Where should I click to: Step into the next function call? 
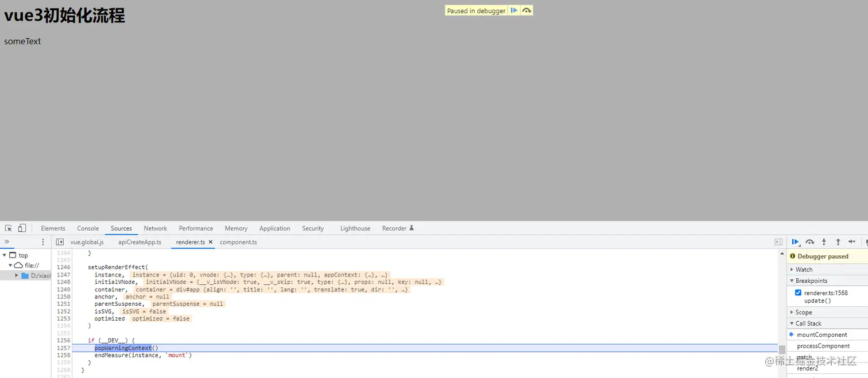coord(824,242)
